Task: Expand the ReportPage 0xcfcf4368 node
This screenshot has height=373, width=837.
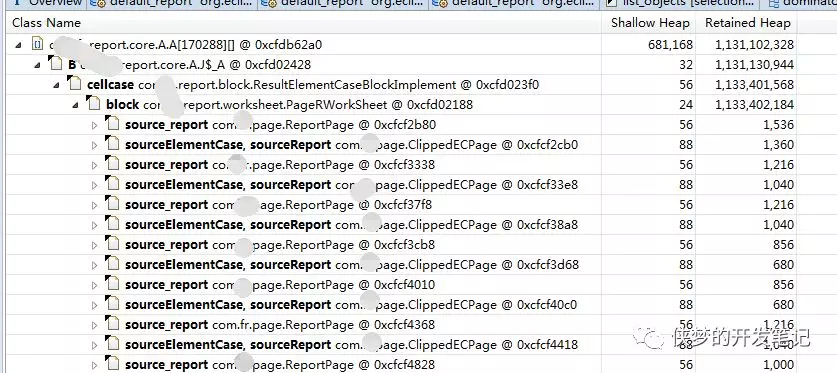Action: [x=94, y=326]
